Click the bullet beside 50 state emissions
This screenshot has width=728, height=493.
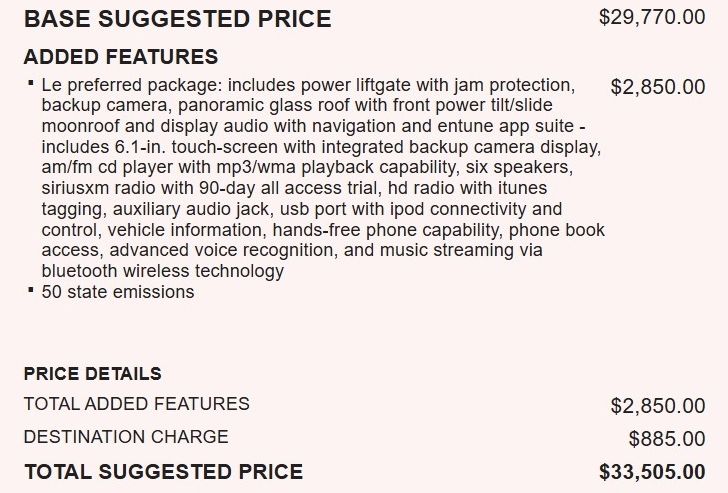point(31,290)
